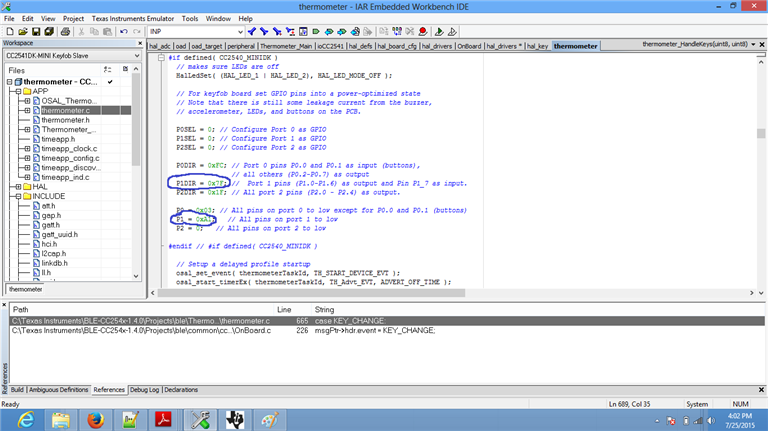768x431 pixels.
Task: Select the thermometer.c line 665 reference row
Action: [387, 321]
